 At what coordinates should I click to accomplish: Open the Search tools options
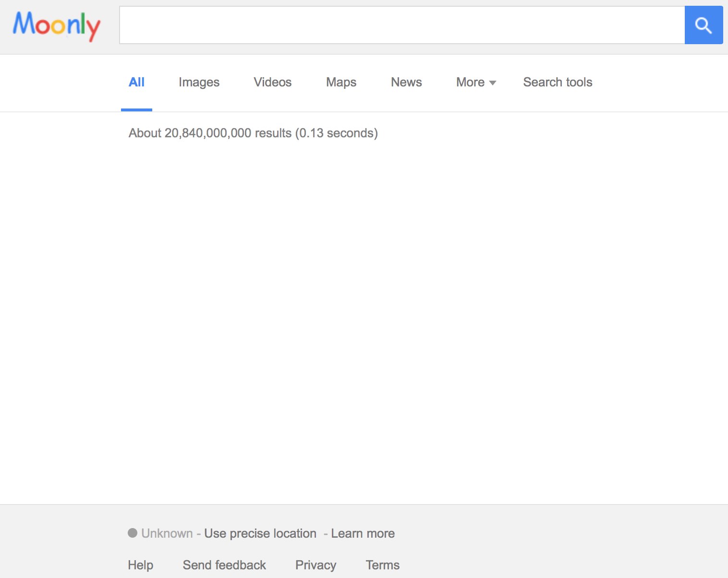click(x=558, y=82)
